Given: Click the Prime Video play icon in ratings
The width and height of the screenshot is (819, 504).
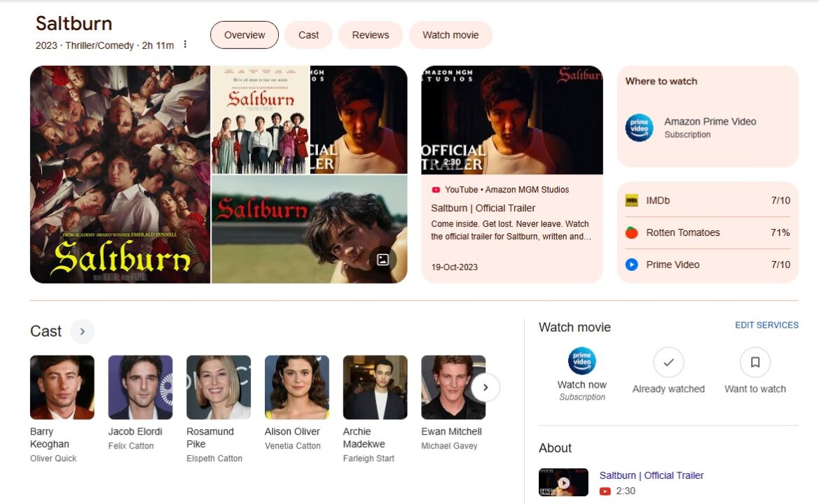Looking at the screenshot, I should [x=631, y=265].
